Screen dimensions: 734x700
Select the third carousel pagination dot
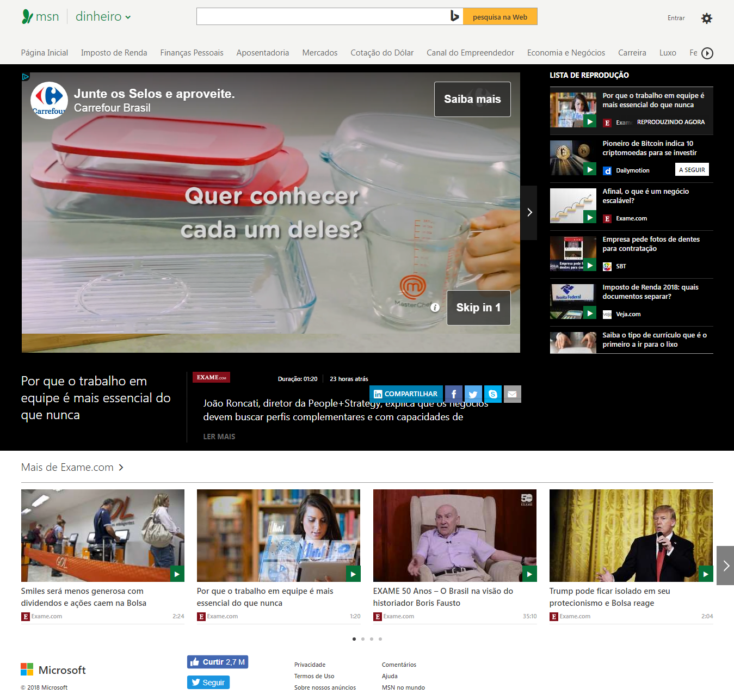372,639
